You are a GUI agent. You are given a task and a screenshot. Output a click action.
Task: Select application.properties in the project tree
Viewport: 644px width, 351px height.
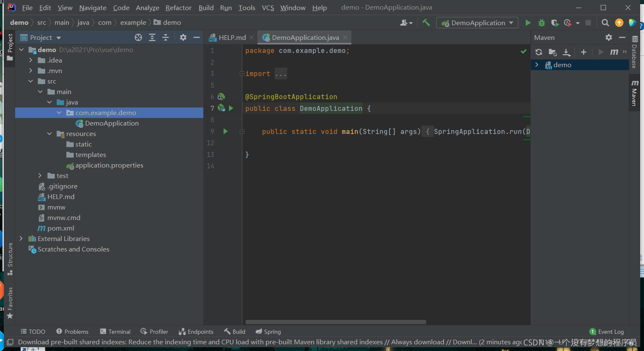click(109, 165)
